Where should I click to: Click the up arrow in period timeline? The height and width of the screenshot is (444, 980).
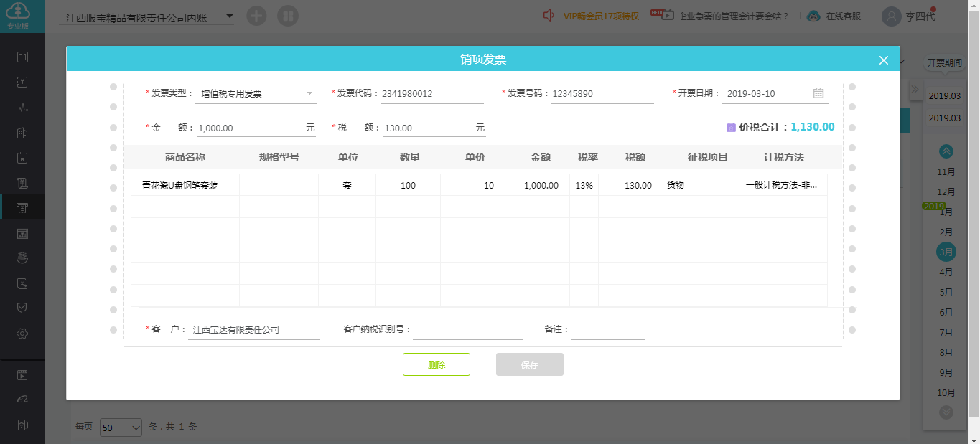(x=946, y=151)
